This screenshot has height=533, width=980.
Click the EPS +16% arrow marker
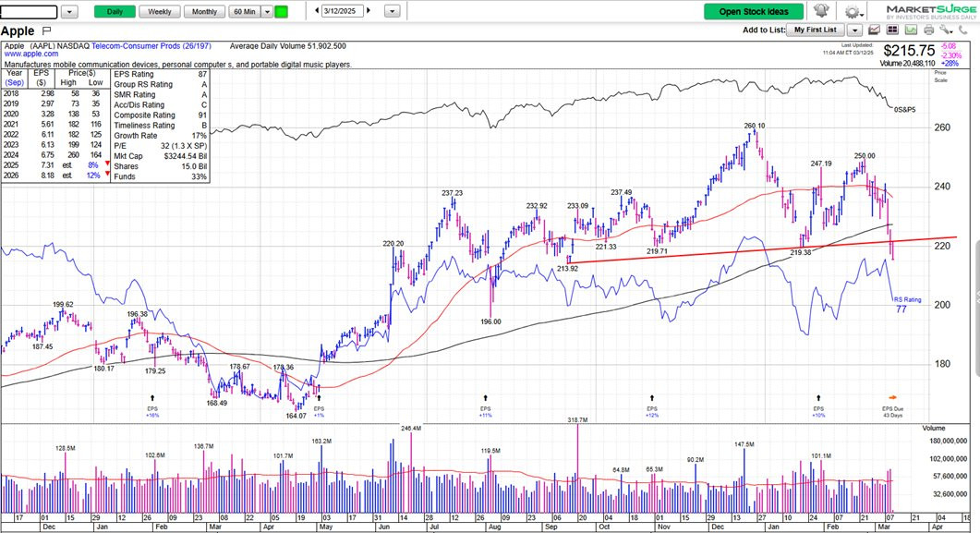coord(152,397)
